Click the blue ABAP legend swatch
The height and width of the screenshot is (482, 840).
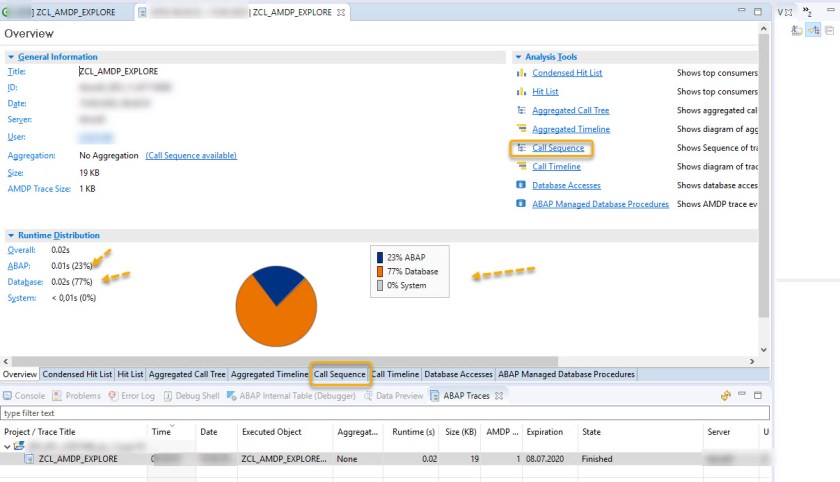point(380,258)
